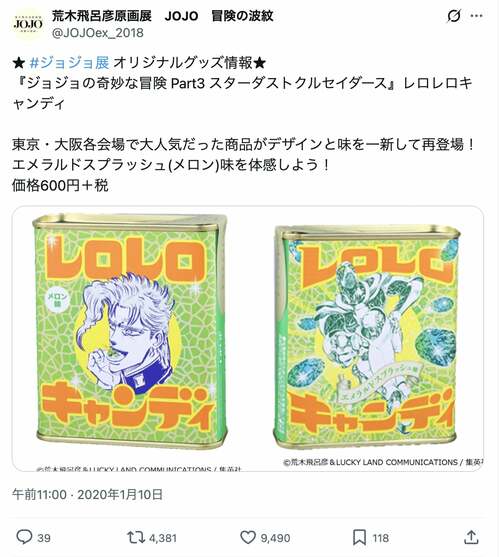Follow the #ジョジョ展 hashtag link
Viewport: 500px width, 557px height.
click(69, 63)
